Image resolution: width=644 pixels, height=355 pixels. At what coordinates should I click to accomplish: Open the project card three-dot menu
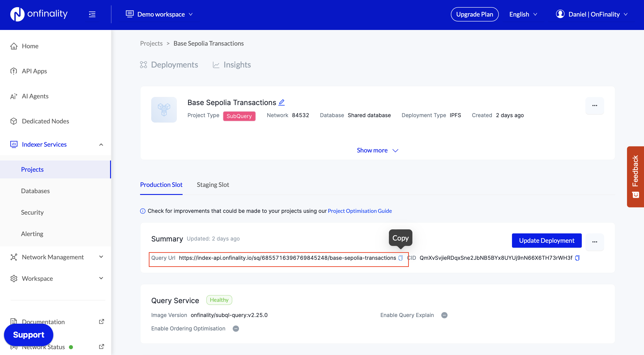coord(595,106)
